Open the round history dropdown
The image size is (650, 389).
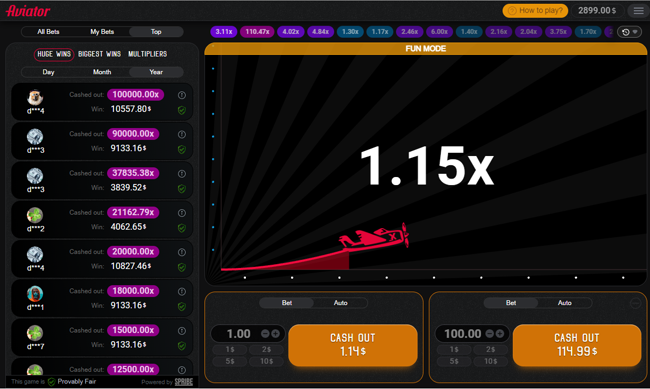point(629,32)
